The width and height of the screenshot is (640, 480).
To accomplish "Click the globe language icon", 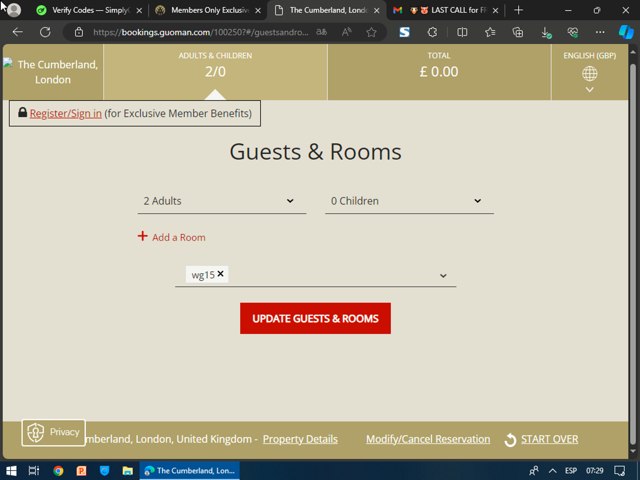I will 589,73.
